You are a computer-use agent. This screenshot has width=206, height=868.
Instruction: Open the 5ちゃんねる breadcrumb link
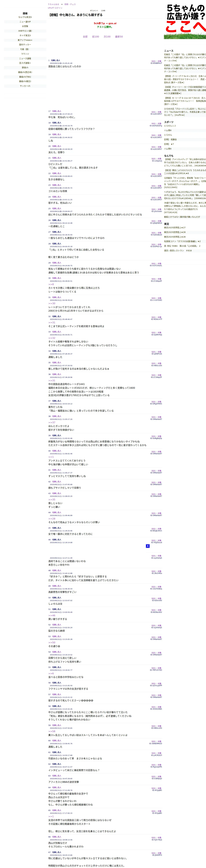(53, 4)
